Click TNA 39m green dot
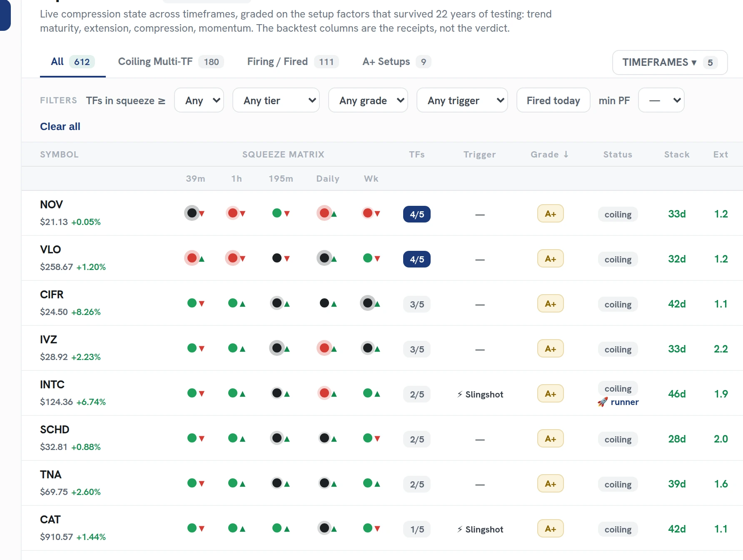The height and width of the screenshot is (560, 743). (x=192, y=483)
